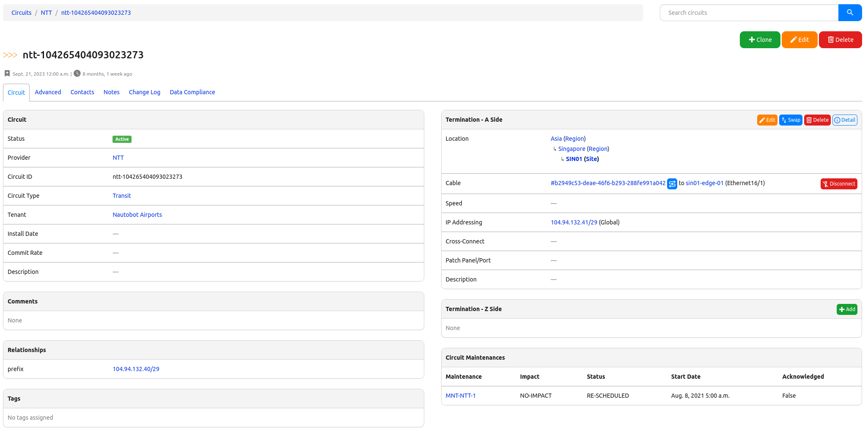Swap the circuit terminations
The width and height of the screenshot is (868, 429).
790,120
